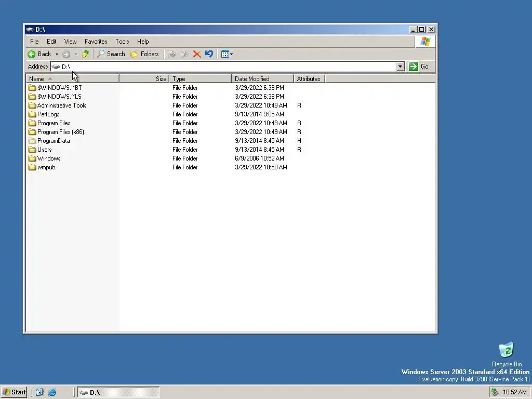Click the Move To toolbar icon
The image size is (532, 399).
click(x=172, y=54)
